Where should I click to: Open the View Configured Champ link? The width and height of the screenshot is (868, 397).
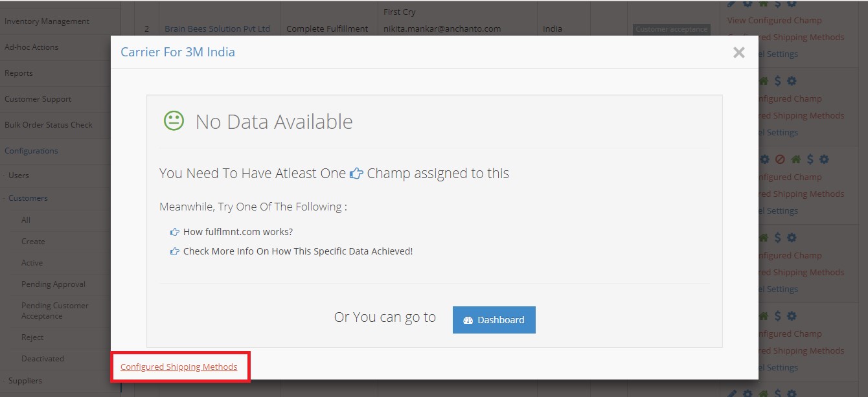[775, 21]
